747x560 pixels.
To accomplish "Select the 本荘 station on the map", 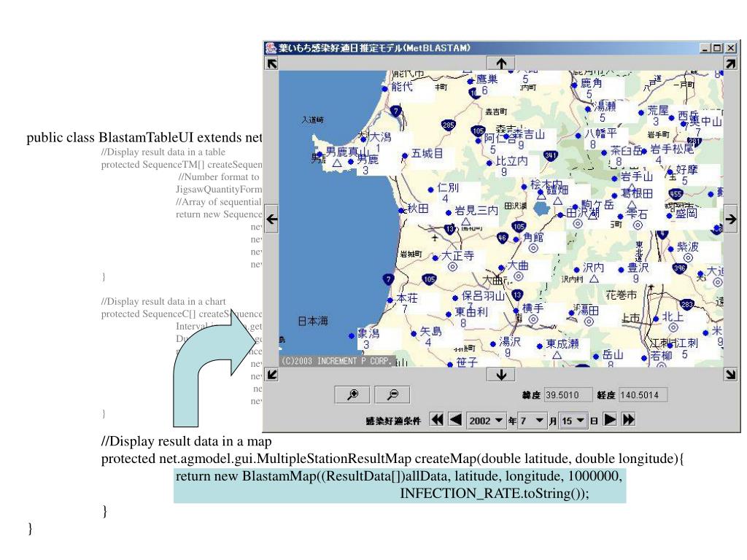I will pos(390,300).
